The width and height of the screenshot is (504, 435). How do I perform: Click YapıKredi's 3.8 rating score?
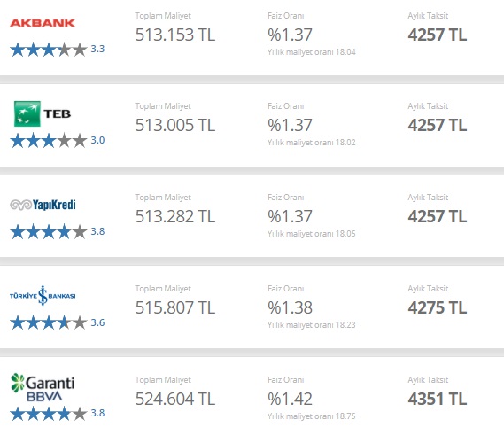[x=97, y=231]
